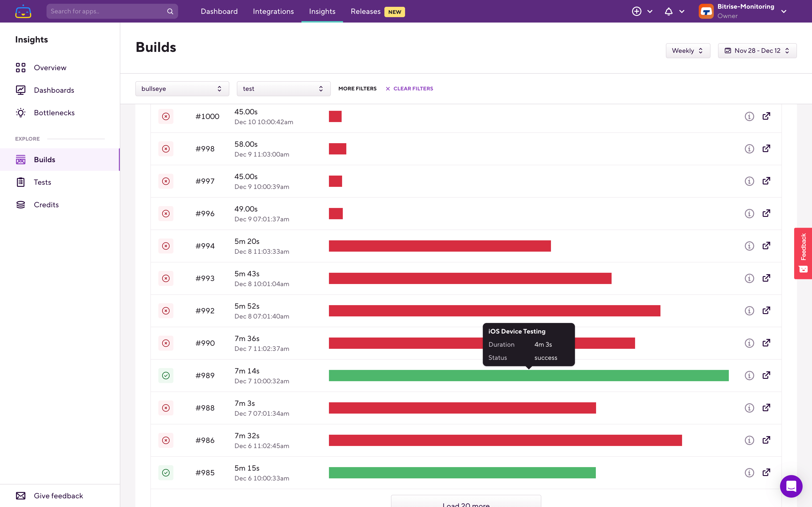Viewport: 812px width, 507px height.
Task: Open info icon for build #985
Action: click(x=749, y=472)
